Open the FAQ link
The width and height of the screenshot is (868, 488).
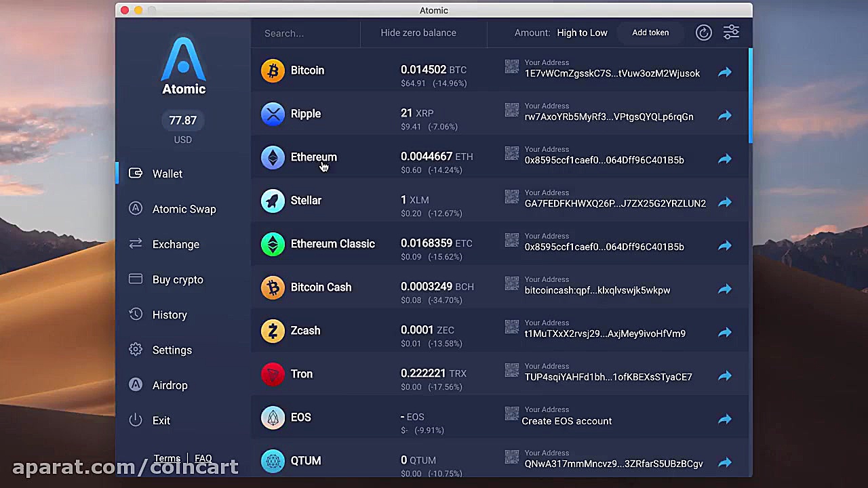coord(203,459)
